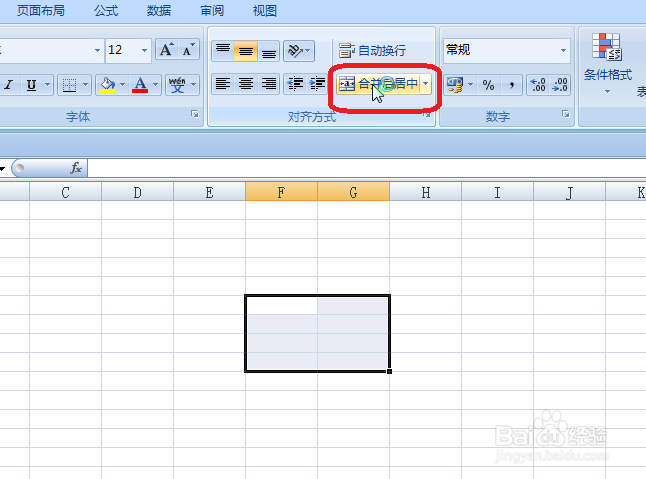Switch to the 视图 tab

point(264,10)
